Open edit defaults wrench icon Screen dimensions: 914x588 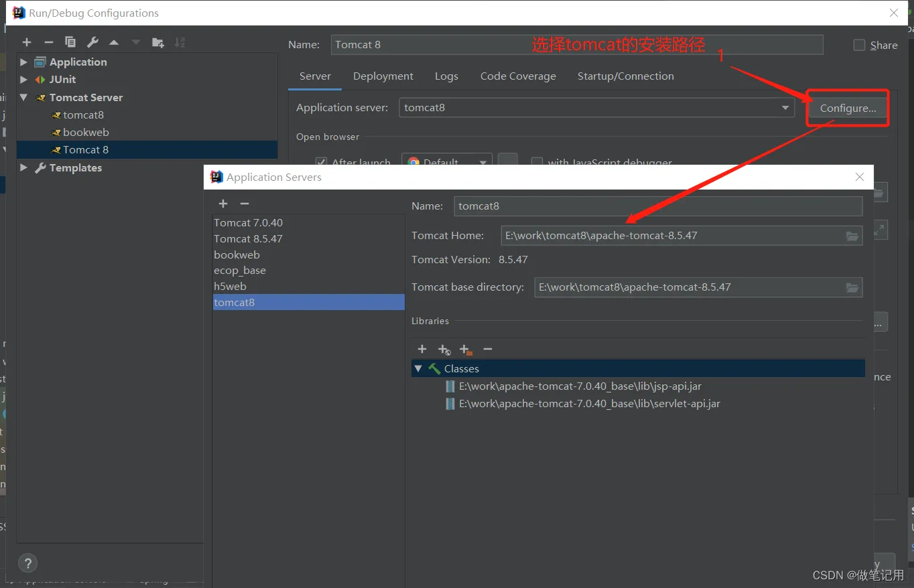coord(92,42)
